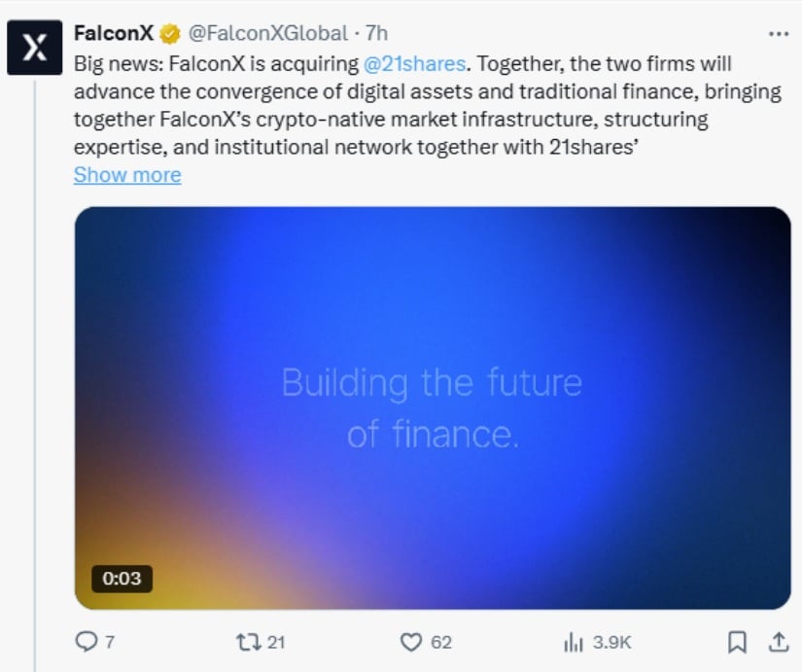The height and width of the screenshot is (672, 802).
Task: Click the 0:03 video duration badge
Action: (122, 579)
